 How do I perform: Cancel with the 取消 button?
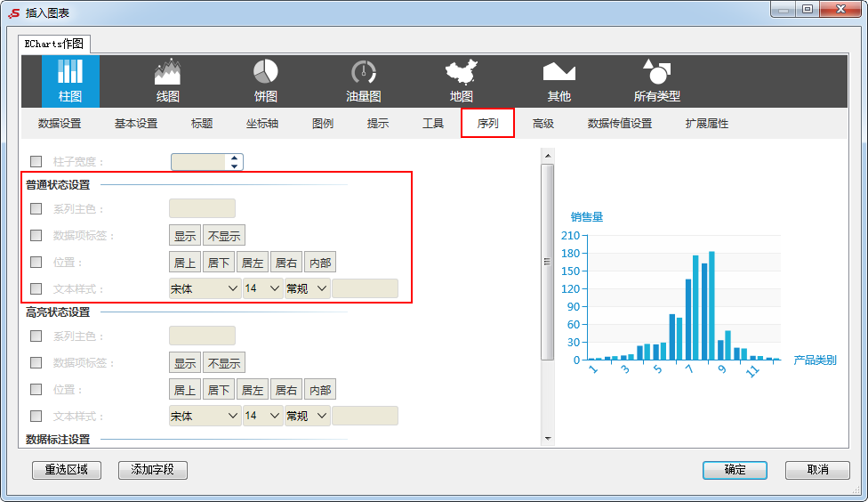tap(817, 470)
